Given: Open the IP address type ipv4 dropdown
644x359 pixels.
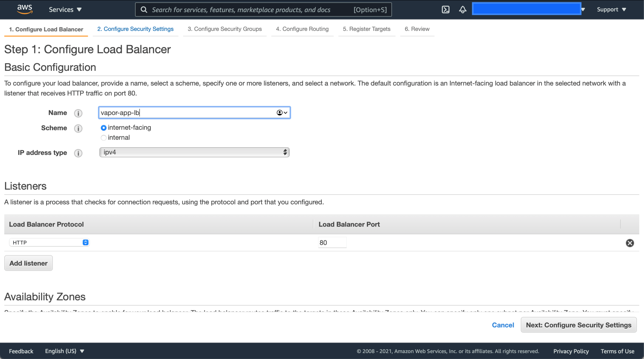Looking at the screenshot, I should 194,152.
